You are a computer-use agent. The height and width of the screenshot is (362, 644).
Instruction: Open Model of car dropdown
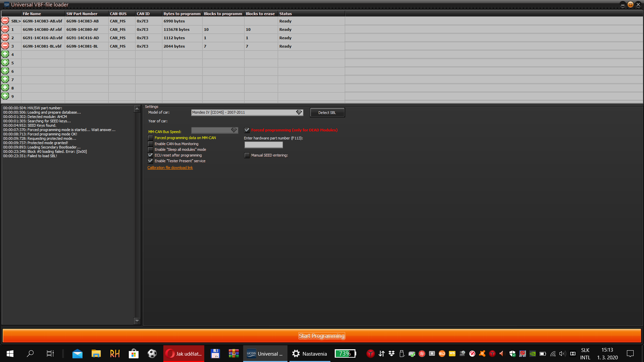click(299, 112)
